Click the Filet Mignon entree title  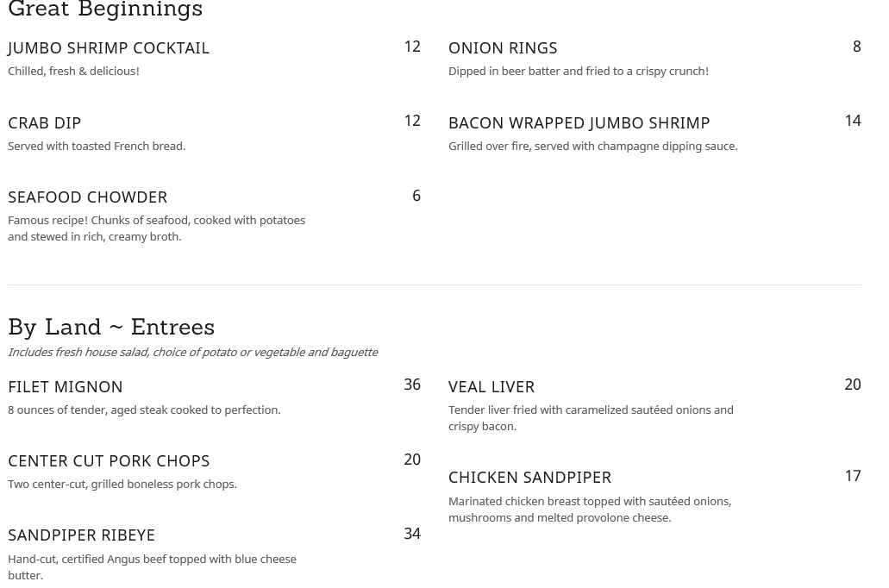point(66,387)
